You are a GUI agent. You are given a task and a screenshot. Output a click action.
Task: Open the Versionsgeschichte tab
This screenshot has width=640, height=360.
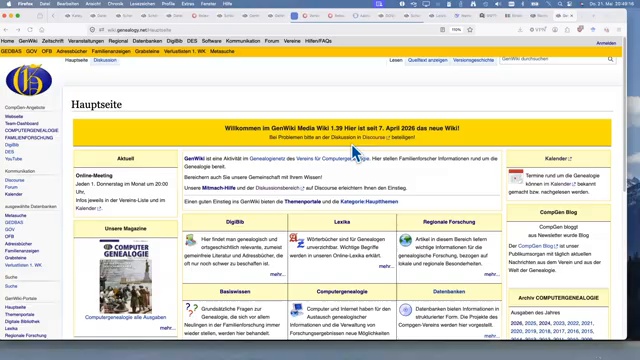pyautogui.click(x=473, y=60)
